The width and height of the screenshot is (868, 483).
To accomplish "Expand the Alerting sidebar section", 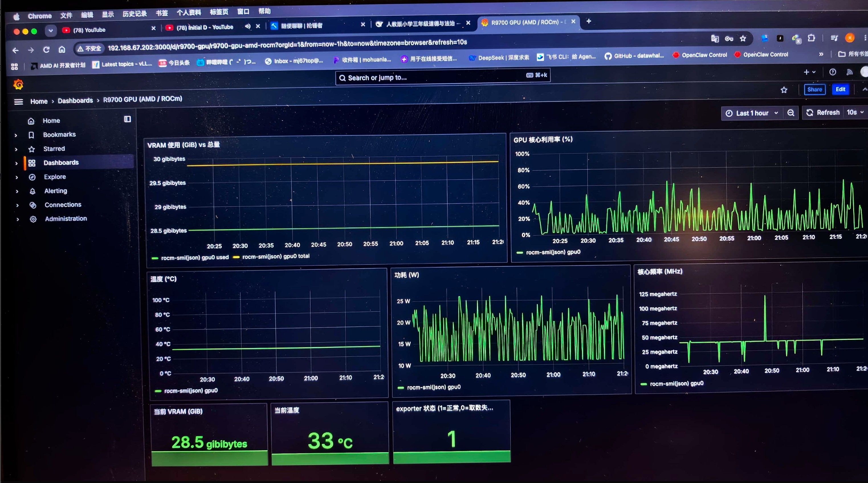I will click(x=17, y=191).
